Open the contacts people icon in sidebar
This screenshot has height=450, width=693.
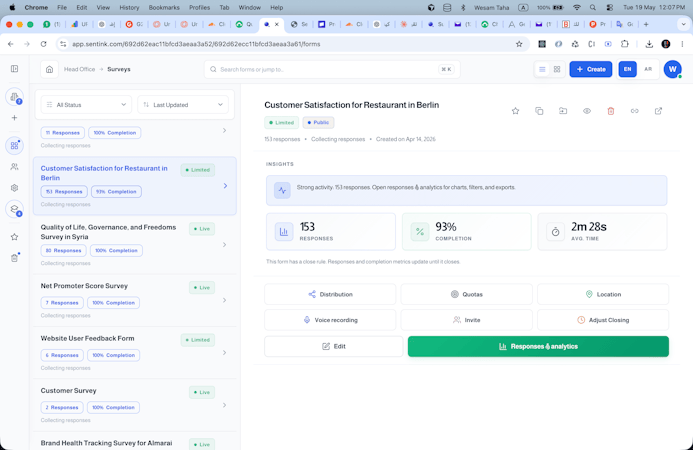(x=15, y=167)
